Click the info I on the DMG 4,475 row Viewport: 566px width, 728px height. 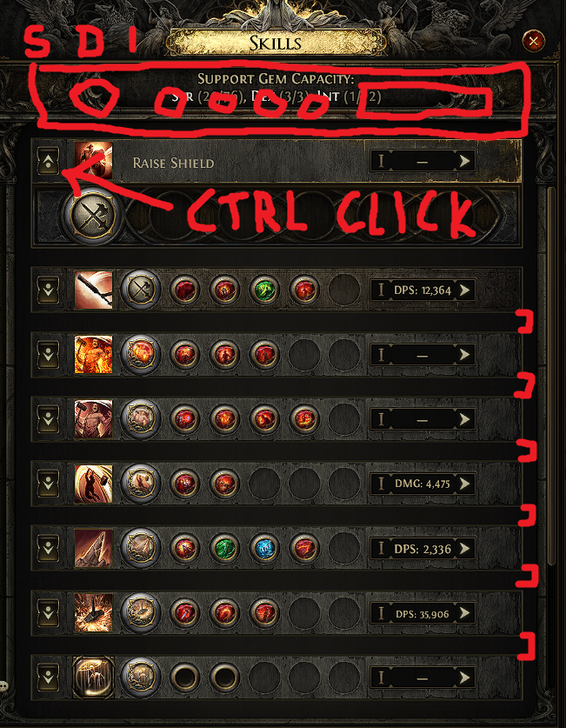click(x=382, y=484)
